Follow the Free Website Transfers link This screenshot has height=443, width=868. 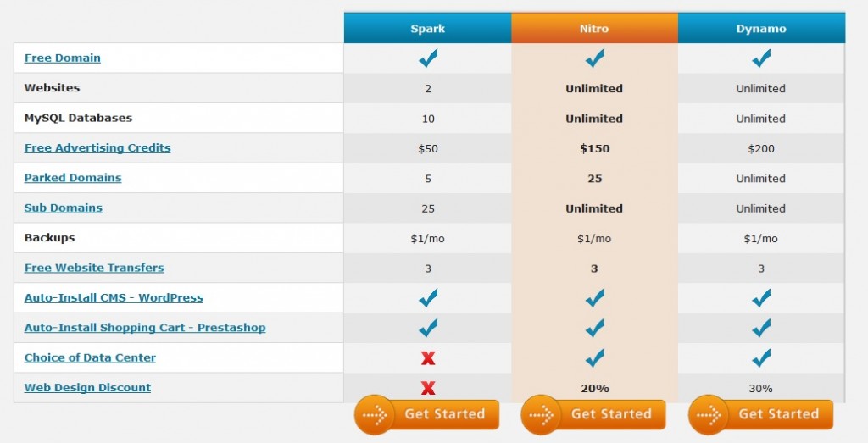tap(94, 268)
